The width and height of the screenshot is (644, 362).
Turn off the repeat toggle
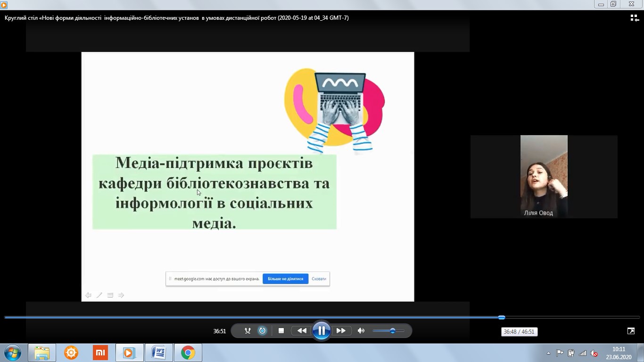click(263, 331)
